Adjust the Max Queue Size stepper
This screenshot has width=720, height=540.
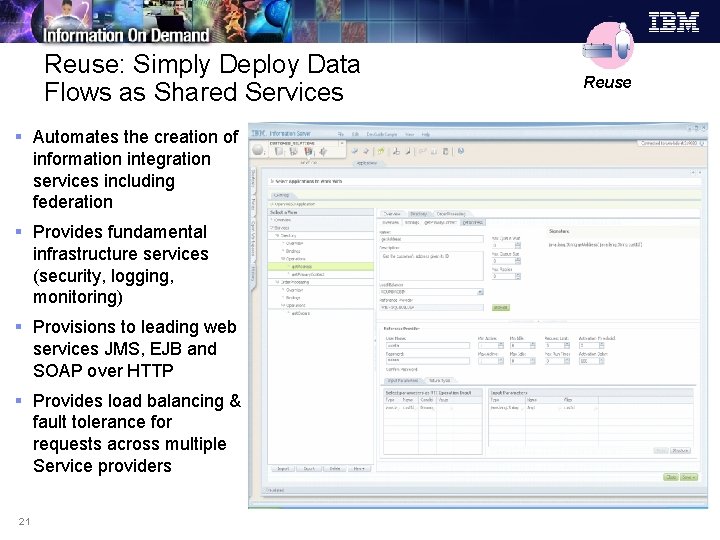coord(518,261)
